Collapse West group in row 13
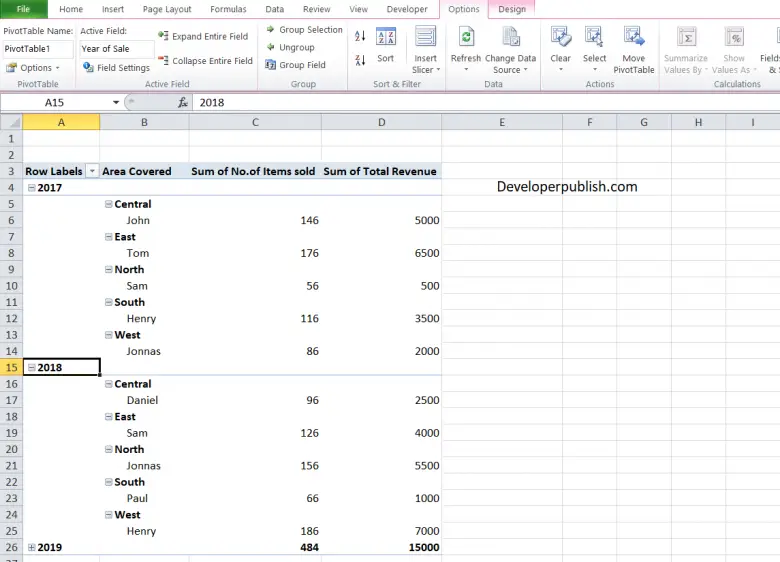The height and width of the screenshot is (562, 780). tap(108, 335)
